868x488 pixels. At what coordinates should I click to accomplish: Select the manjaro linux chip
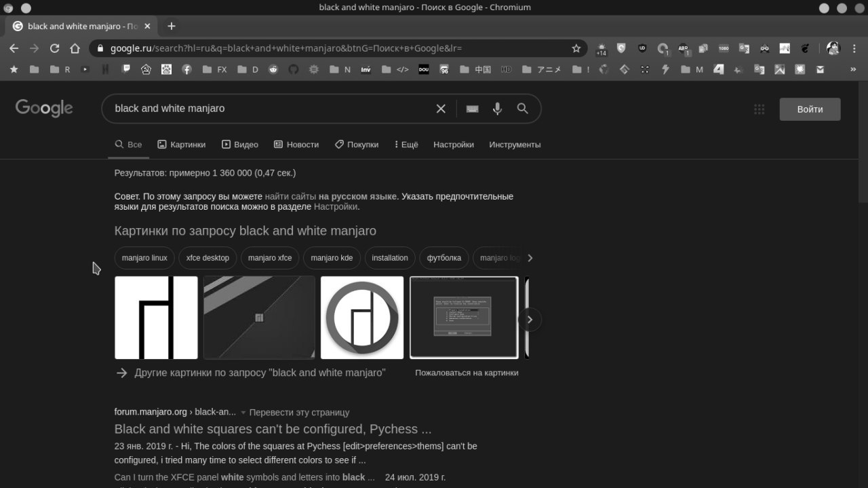[144, 258]
